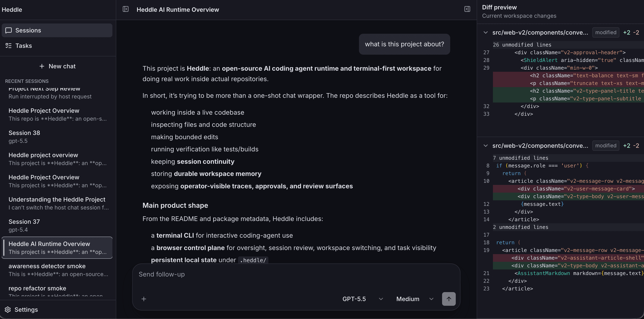Click removed line v2-user-message-card
Viewport: 644px width, 319px height.
pos(568,189)
